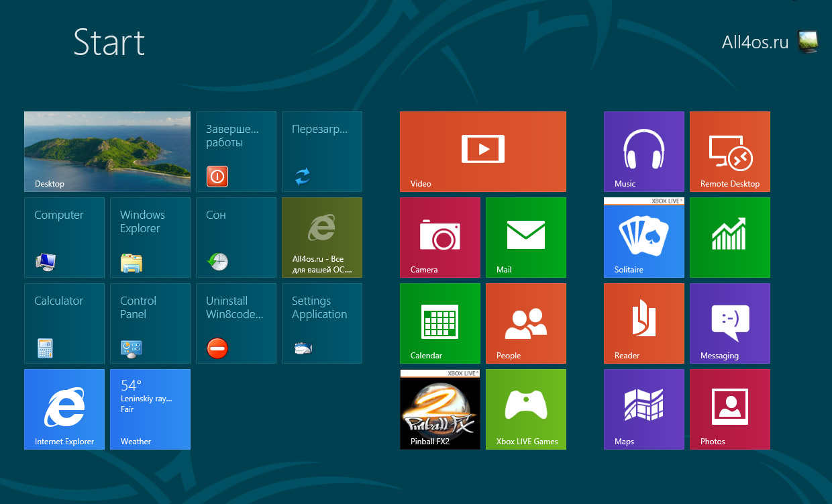Open the Xbox LIVE Games tile
This screenshot has height=504, width=832.
(526, 409)
